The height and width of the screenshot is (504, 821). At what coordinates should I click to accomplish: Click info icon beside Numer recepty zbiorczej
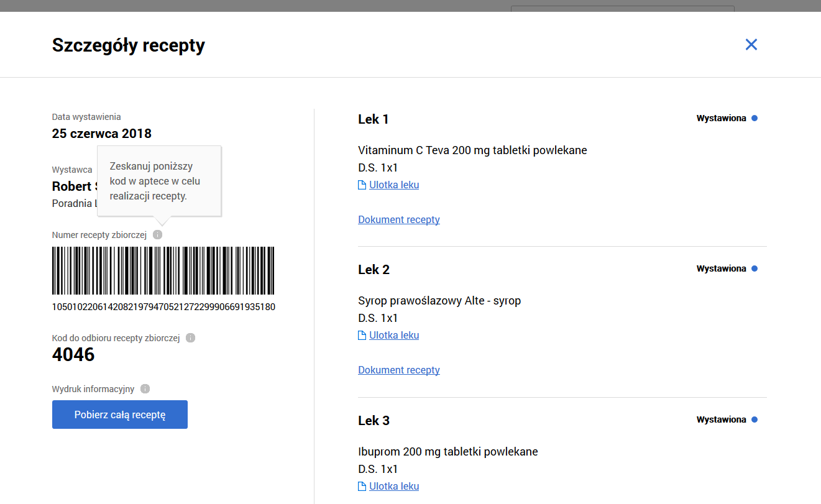[157, 235]
